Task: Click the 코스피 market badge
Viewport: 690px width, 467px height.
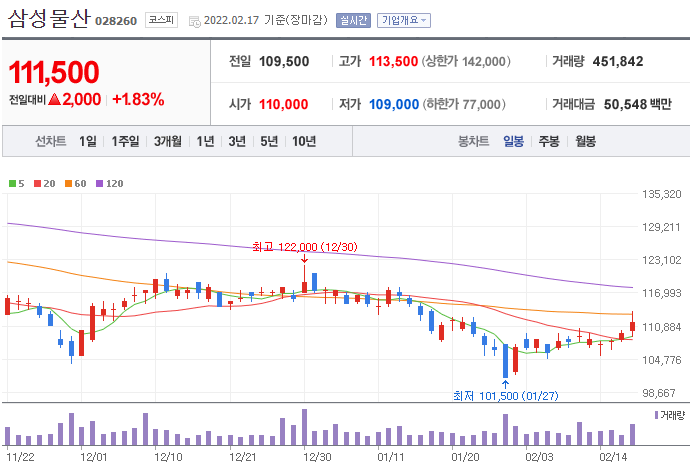Action: pos(161,20)
